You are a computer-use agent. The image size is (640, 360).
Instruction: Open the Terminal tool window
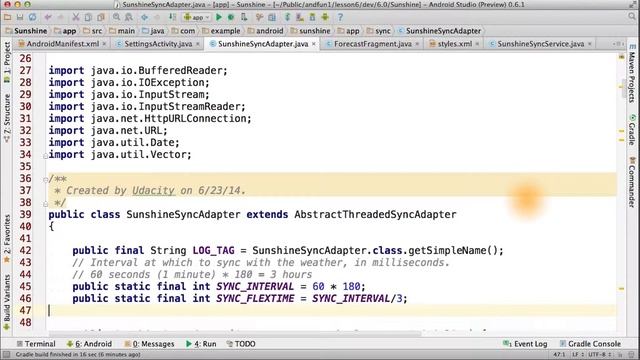coord(36,344)
